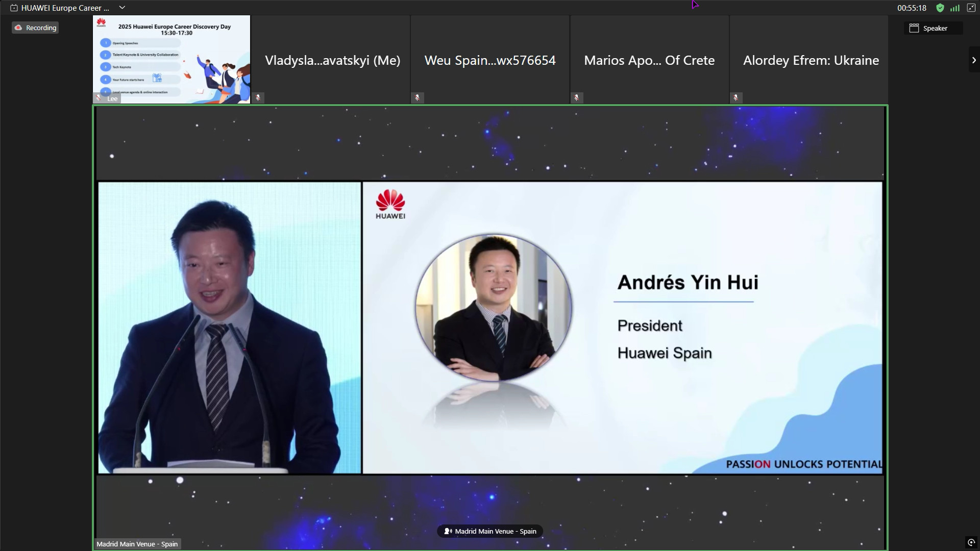Click muted mic icon on Vladysla tile

258,97
